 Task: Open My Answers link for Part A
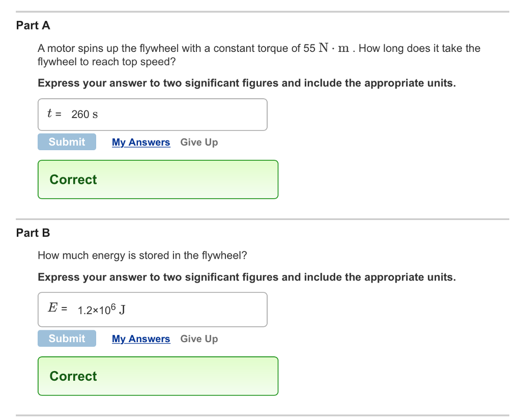[141, 143]
